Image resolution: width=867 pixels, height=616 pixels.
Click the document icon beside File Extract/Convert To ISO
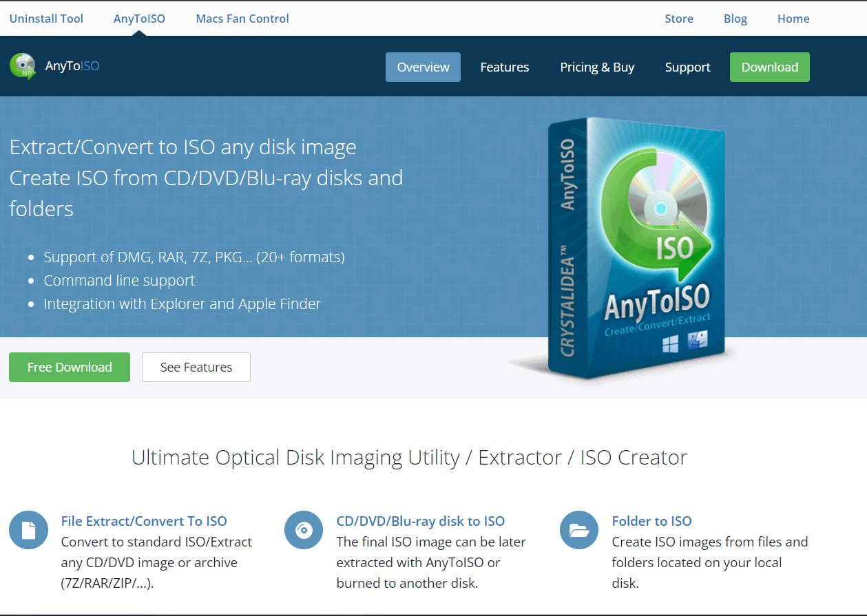tap(28, 530)
